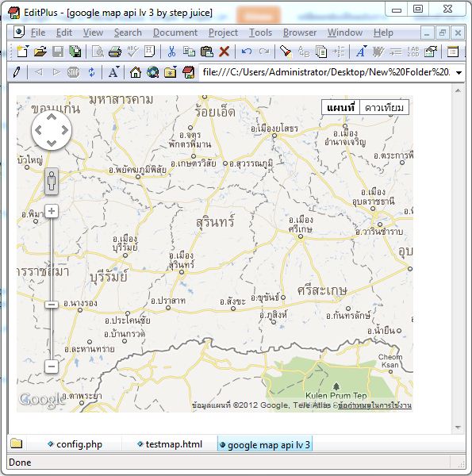The height and width of the screenshot is (476, 472).
Task: Click the red X Delete icon
Action: click(224, 52)
